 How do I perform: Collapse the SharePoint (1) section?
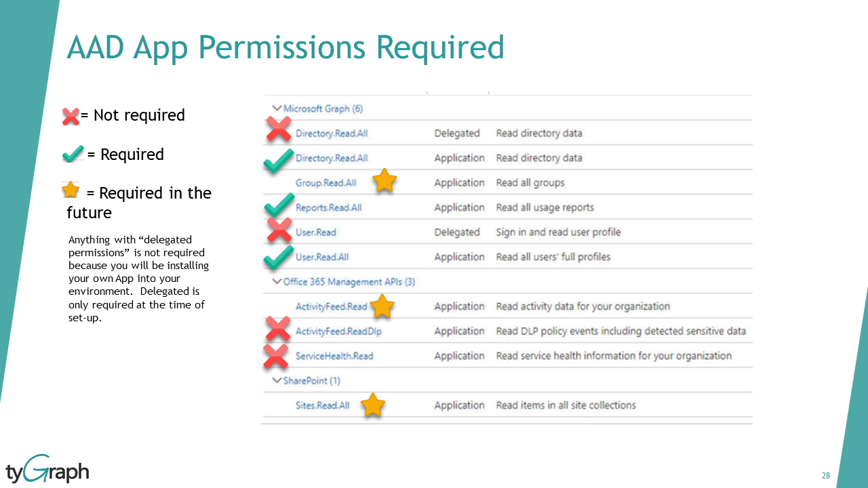[277, 380]
